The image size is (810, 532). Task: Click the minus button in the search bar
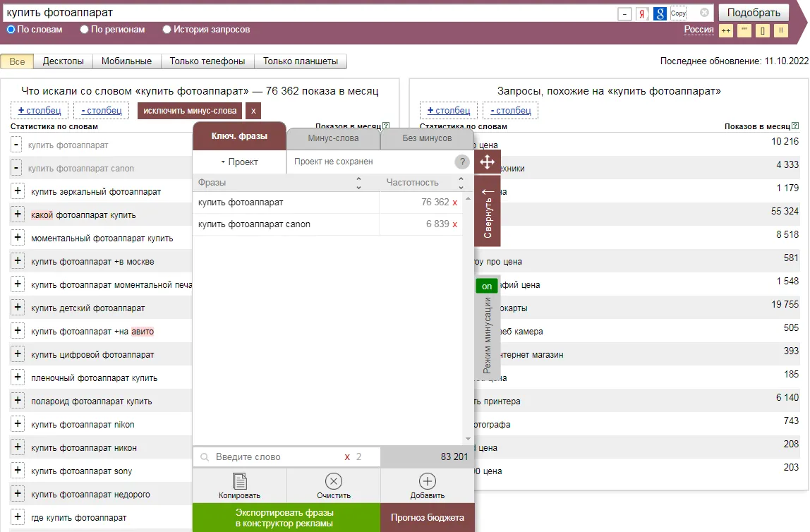coord(624,13)
